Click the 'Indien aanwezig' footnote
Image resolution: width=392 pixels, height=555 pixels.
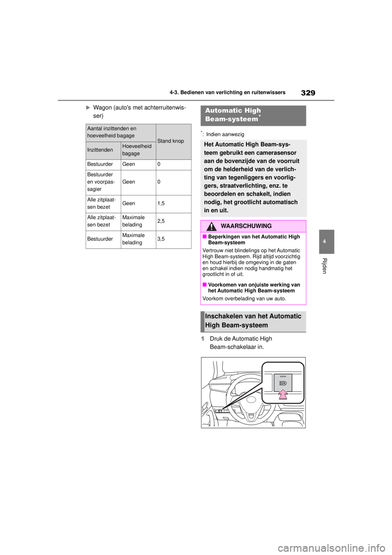coord(225,134)
